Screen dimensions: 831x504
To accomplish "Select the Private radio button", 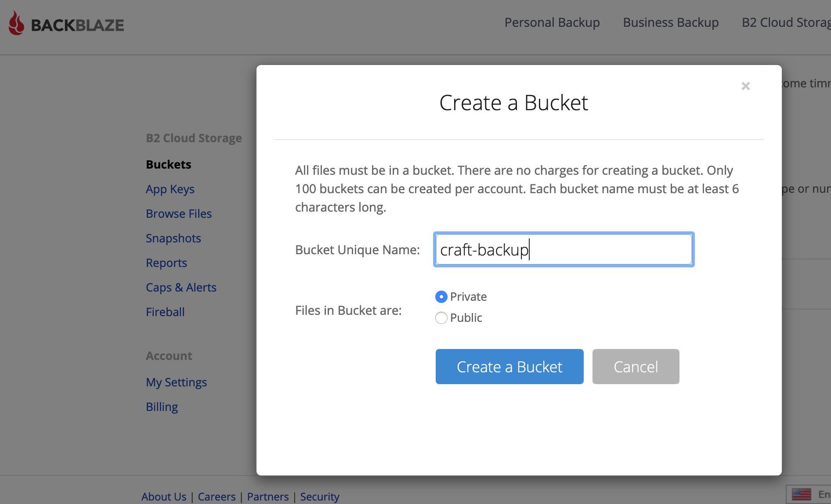I will (441, 297).
